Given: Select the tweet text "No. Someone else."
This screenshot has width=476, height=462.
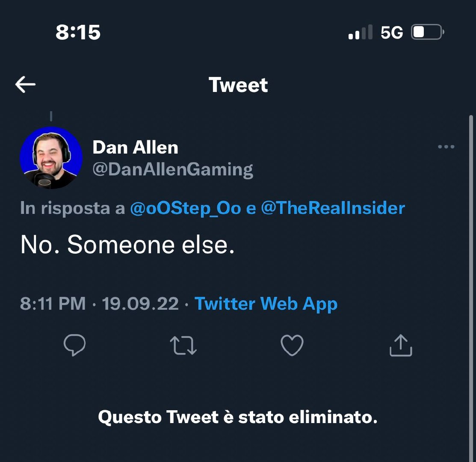Looking at the screenshot, I should [x=127, y=245].
